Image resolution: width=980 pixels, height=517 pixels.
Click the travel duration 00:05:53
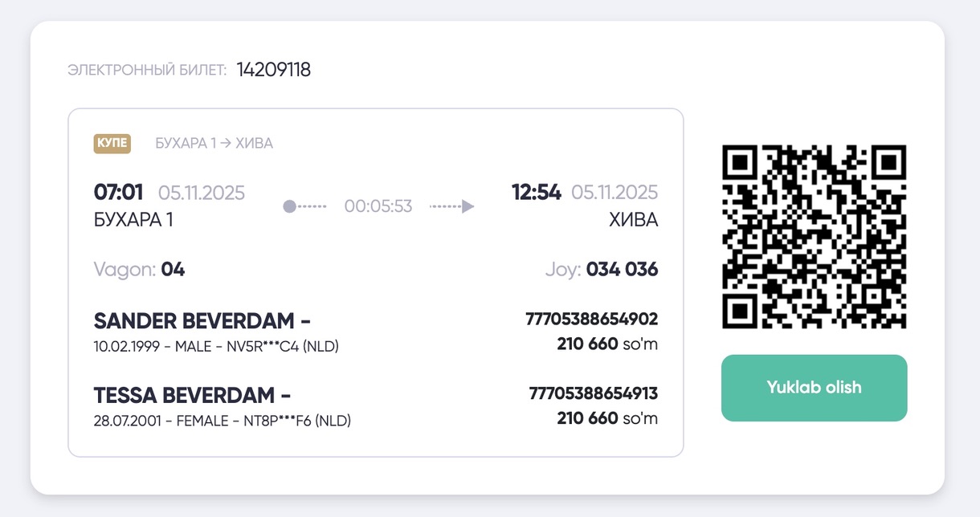[x=378, y=206]
